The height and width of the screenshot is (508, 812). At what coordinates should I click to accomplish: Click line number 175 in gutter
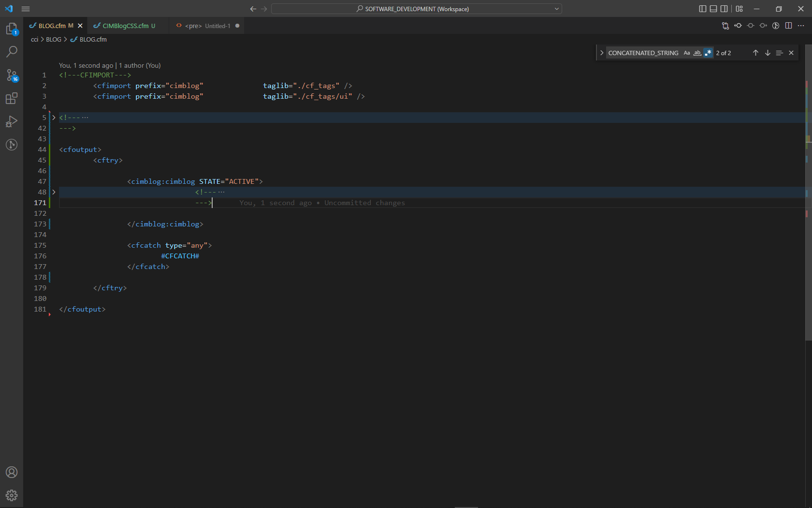tap(40, 245)
